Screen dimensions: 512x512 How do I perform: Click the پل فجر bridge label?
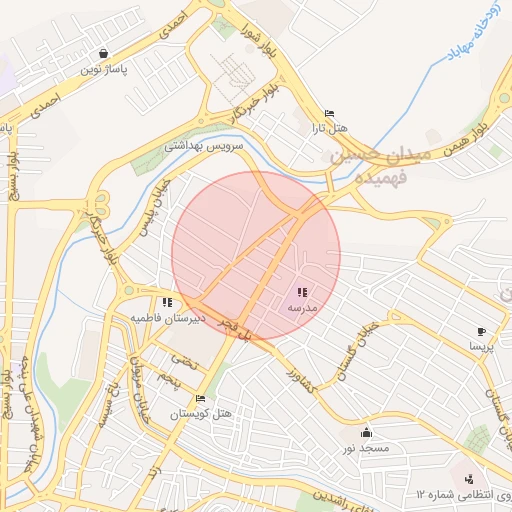tap(234, 329)
